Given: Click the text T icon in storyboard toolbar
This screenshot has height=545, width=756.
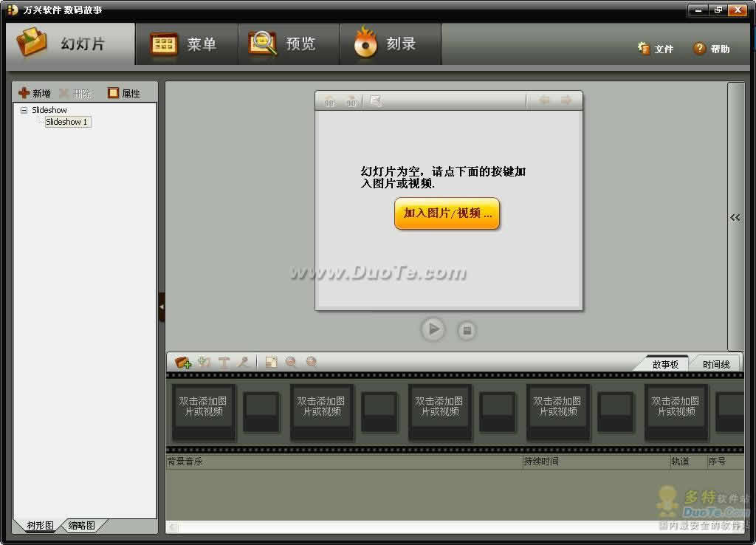Looking at the screenshot, I should [224, 363].
